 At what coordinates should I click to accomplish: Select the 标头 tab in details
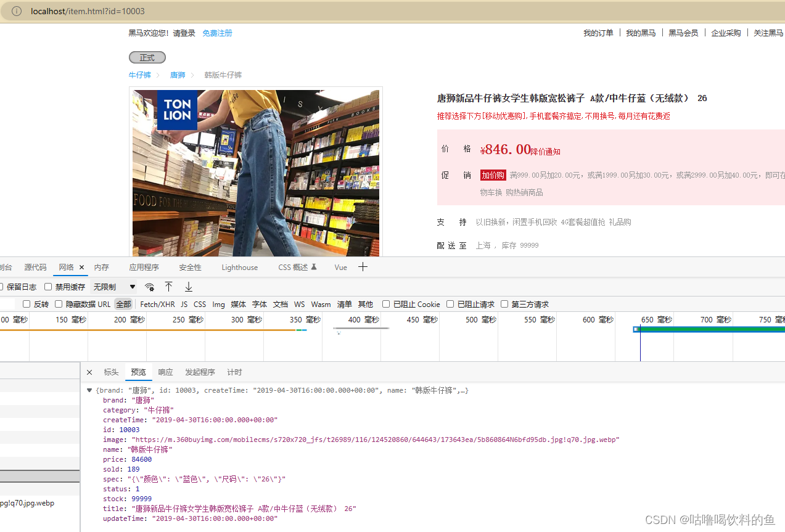111,372
